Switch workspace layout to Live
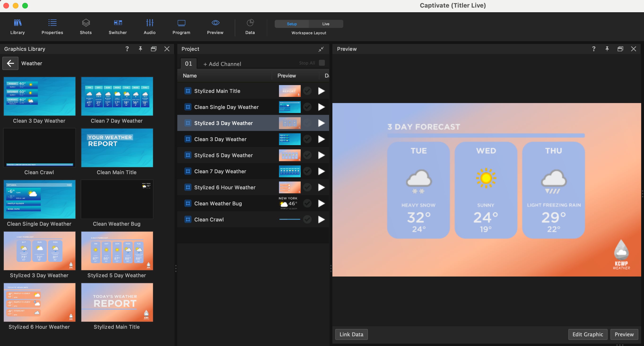 (326, 24)
